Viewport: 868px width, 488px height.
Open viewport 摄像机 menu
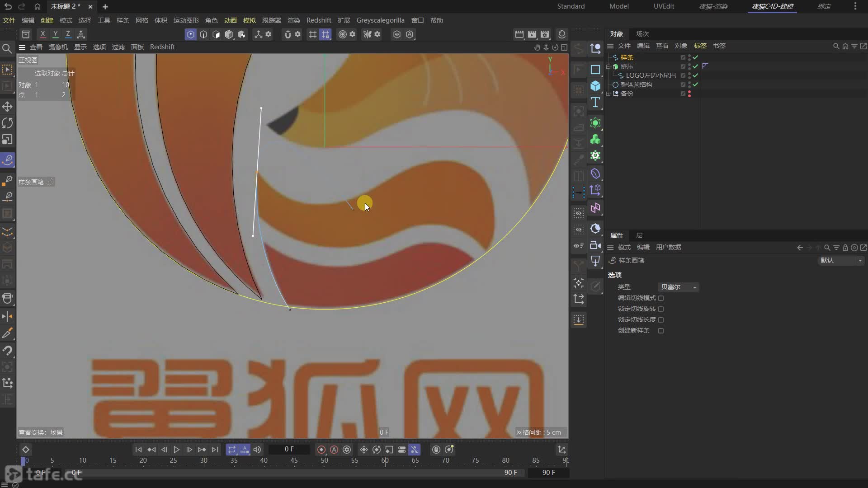[x=58, y=47]
